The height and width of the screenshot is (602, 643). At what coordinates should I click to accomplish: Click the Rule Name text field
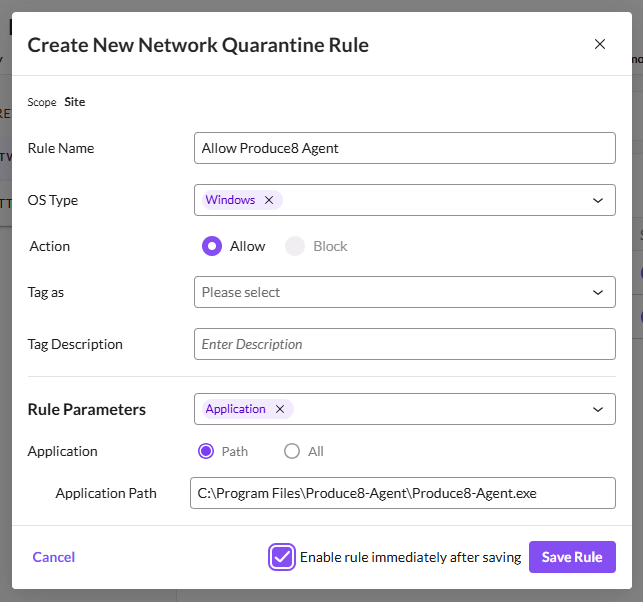point(404,148)
